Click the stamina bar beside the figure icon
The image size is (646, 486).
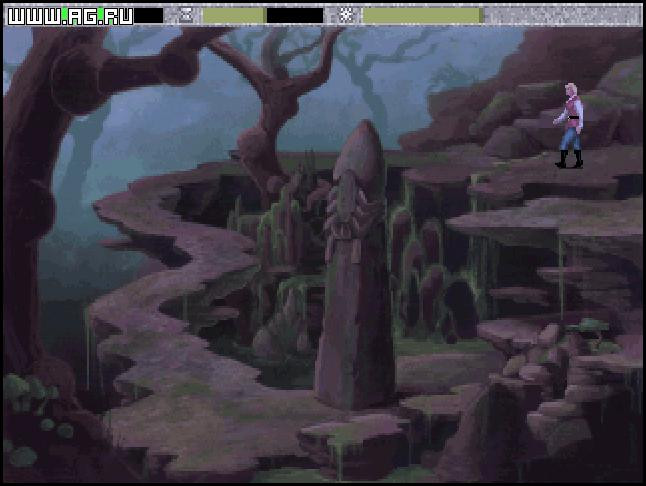pyautogui.click(x=263, y=16)
